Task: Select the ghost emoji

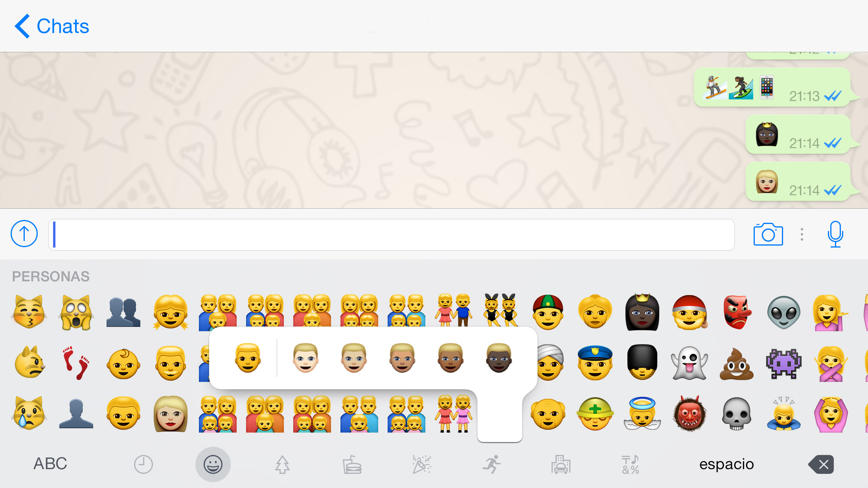Action: [x=689, y=363]
